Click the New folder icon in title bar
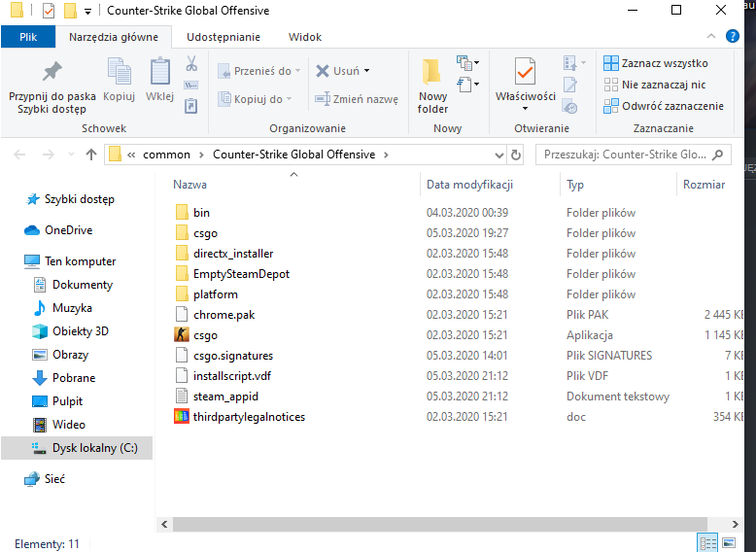Image resolution: width=756 pixels, height=552 pixels. 70,10
